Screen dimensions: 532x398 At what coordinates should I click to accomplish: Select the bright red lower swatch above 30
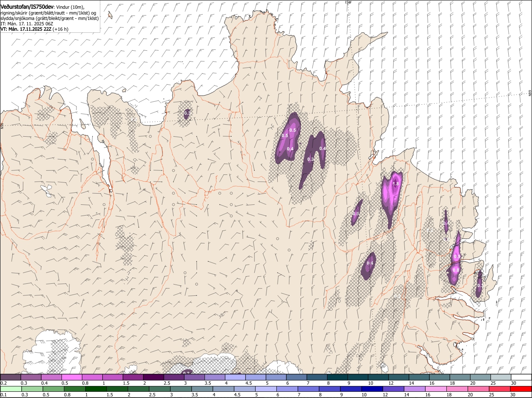(521, 389)
